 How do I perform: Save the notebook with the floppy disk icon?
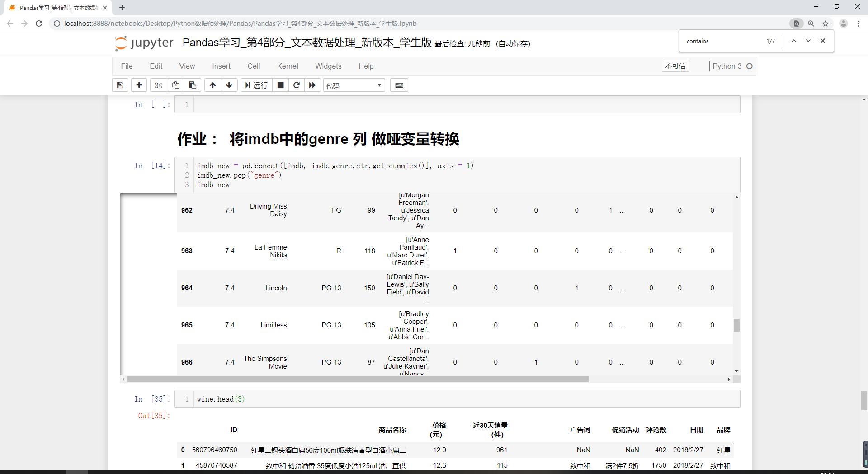pos(120,85)
